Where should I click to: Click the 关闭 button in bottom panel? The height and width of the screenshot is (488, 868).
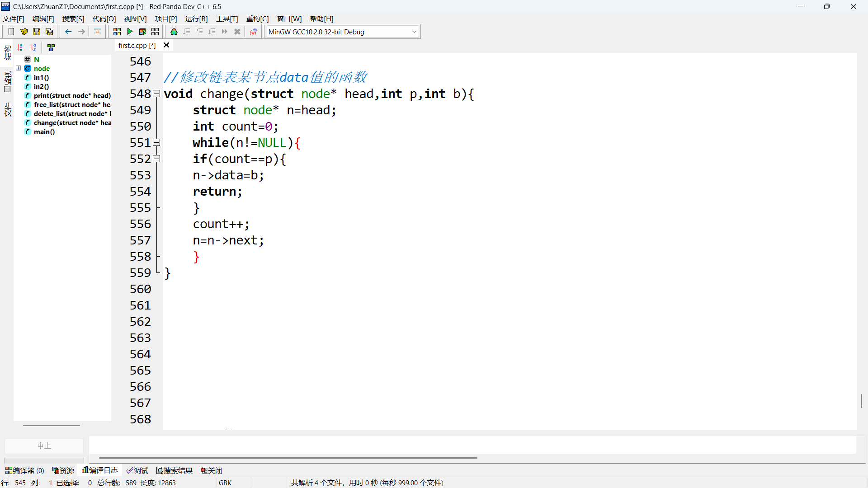click(x=212, y=470)
